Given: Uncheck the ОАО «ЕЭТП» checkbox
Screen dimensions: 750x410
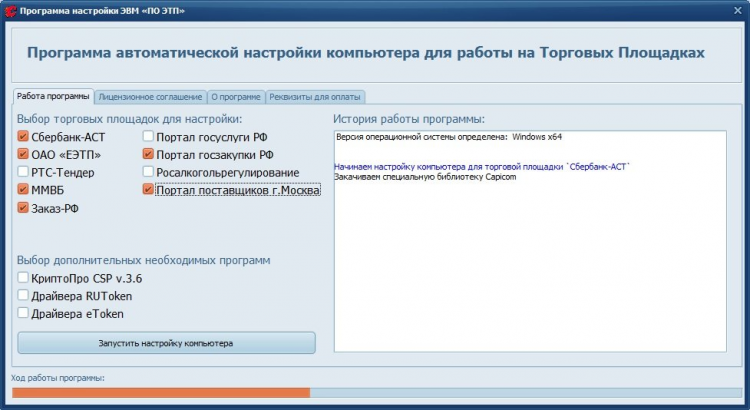Looking at the screenshot, I should 23,154.
